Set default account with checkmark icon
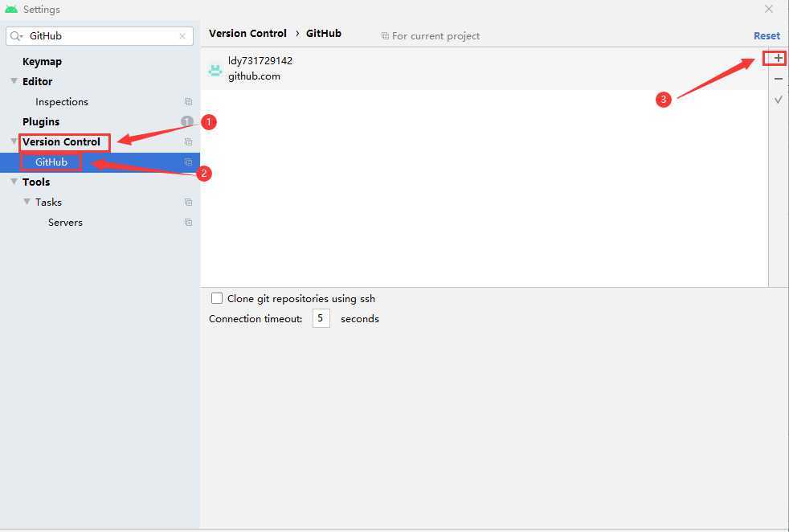Screen dimensions: 789x532 pyautogui.click(x=778, y=100)
